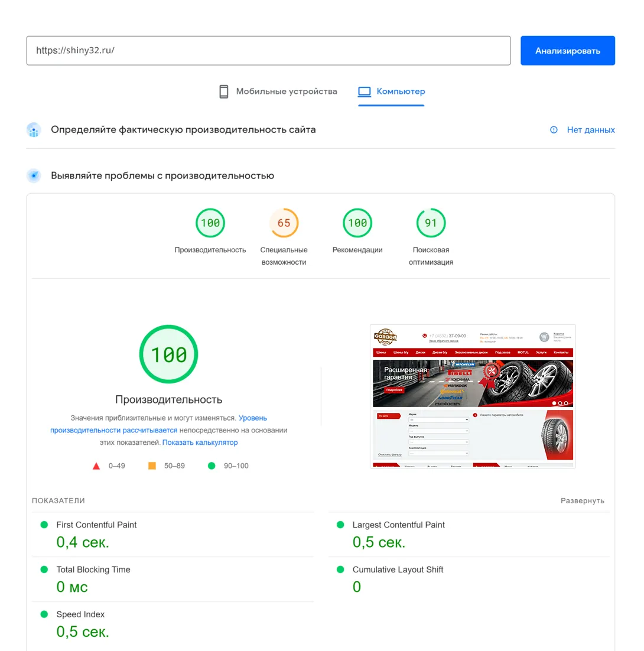This screenshot has height=651, width=644.
Task: Click the Total Blocking Time metric
Action: coord(93,569)
